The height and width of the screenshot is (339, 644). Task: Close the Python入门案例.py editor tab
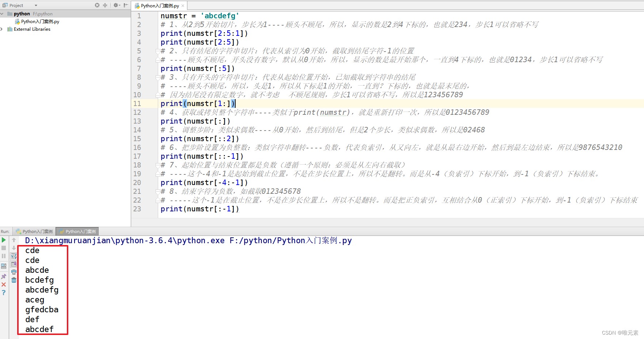[183, 6]
